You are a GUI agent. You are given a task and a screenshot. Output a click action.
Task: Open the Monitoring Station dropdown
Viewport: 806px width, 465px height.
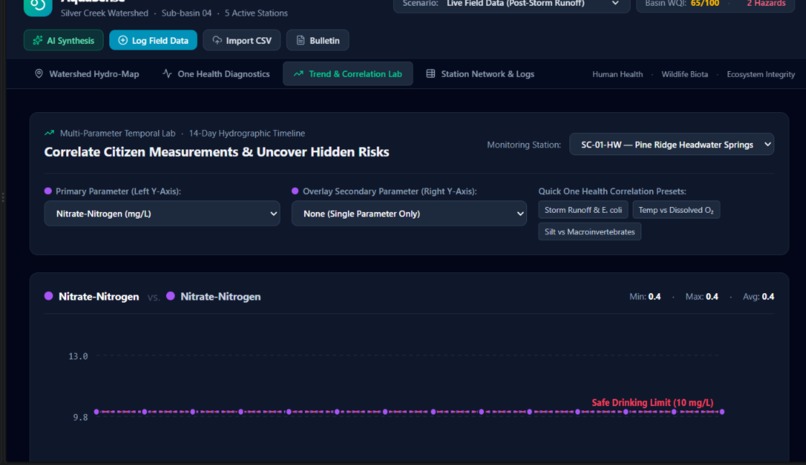(x=672, y=144)
